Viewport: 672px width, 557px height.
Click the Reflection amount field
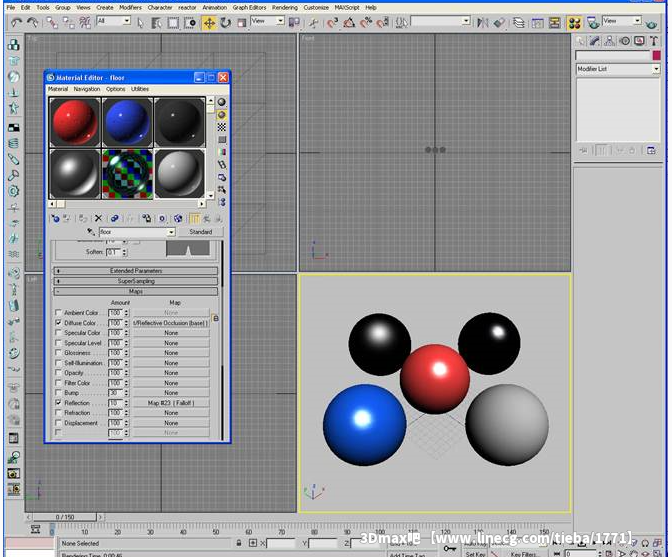click(115, 403)
